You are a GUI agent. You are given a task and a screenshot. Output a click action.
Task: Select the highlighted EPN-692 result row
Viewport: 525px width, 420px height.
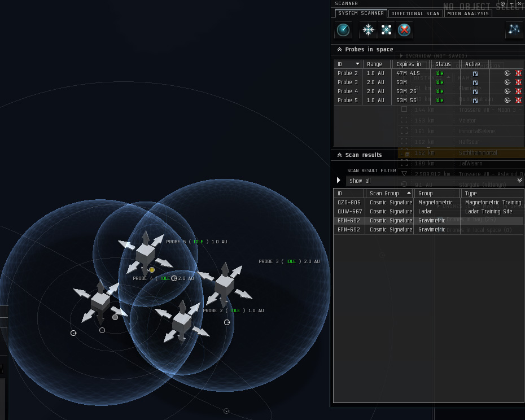click(x=428, y=220)
